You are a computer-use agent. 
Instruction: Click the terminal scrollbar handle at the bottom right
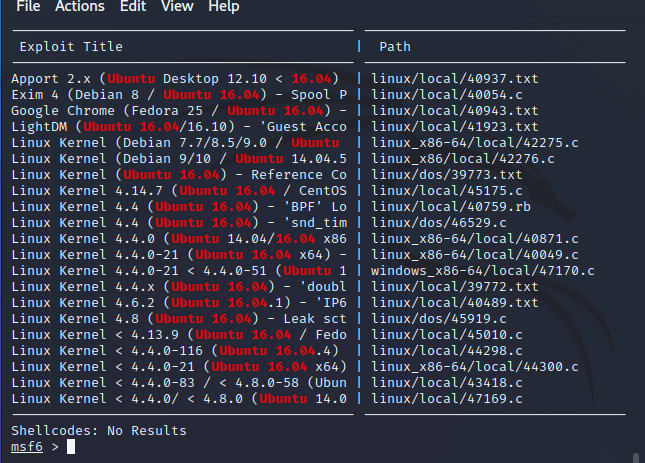click(x=637, y=458)
